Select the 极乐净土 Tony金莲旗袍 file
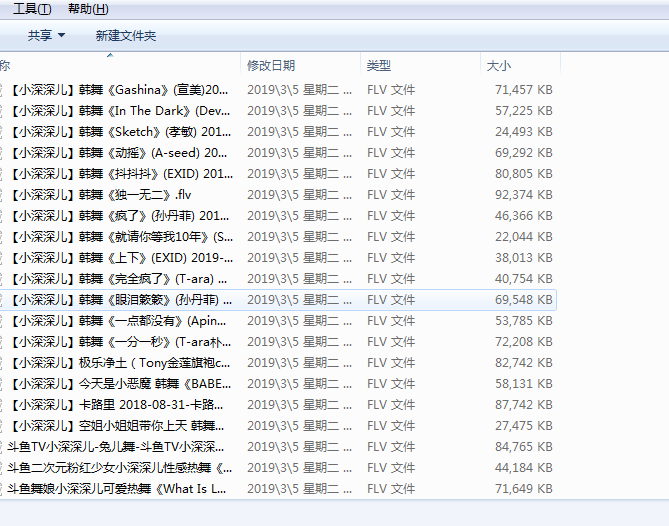The height and width of the screenshot is (526, 669). pyautogui.click(x=118, y=363)
